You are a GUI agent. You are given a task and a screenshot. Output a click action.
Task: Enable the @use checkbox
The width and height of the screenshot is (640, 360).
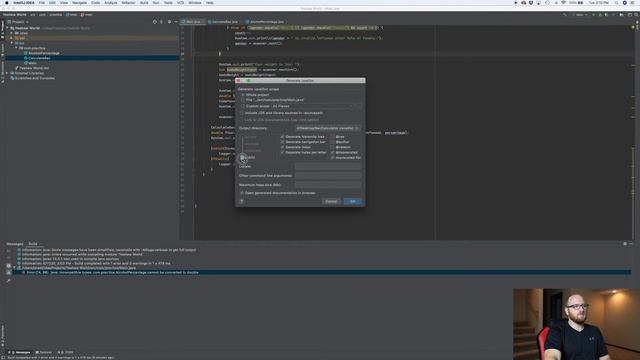pos(333,137)
